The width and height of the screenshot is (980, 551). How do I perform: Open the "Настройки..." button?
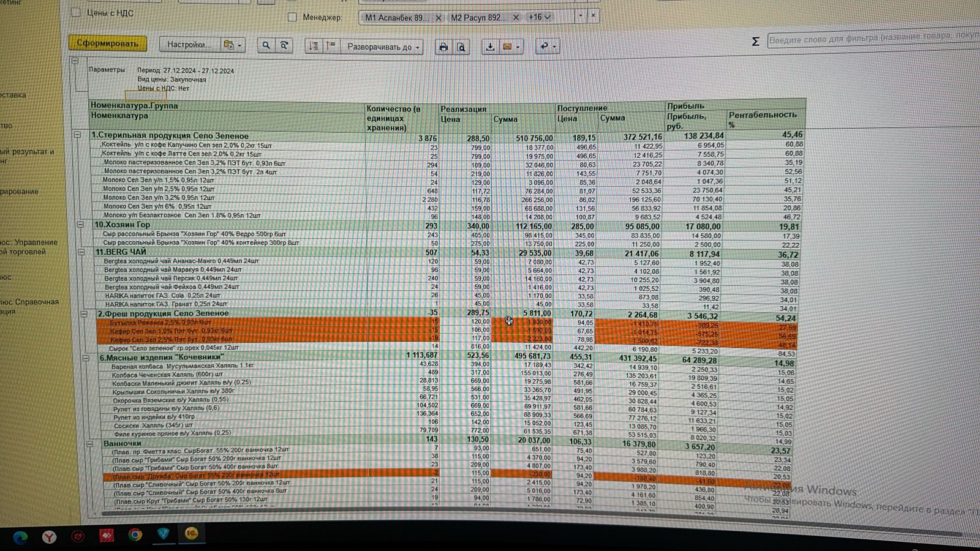(x=189, y=45)
